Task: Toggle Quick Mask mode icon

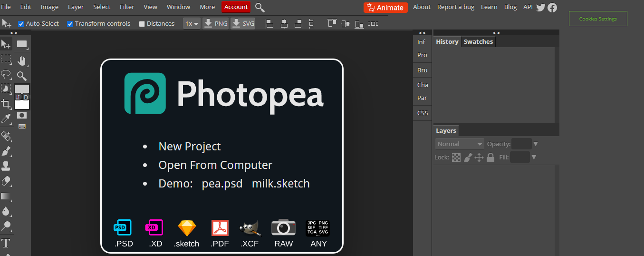Action: point(22,115)
